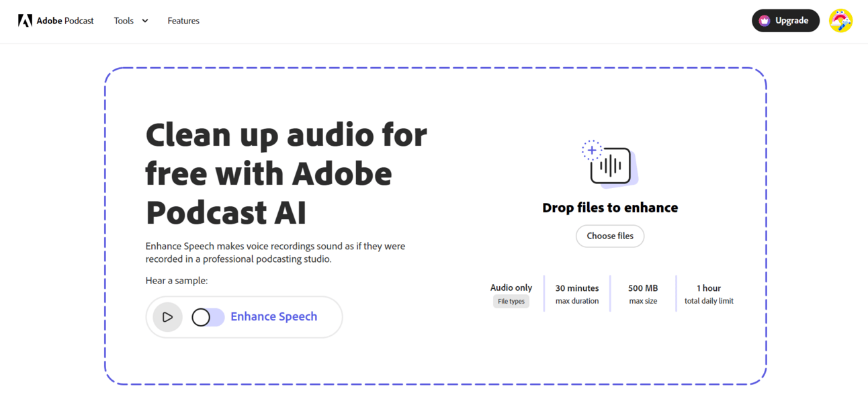The image size is (868, 393).
Task: Click the Enhance Speech label
Action: coord(274,316)
